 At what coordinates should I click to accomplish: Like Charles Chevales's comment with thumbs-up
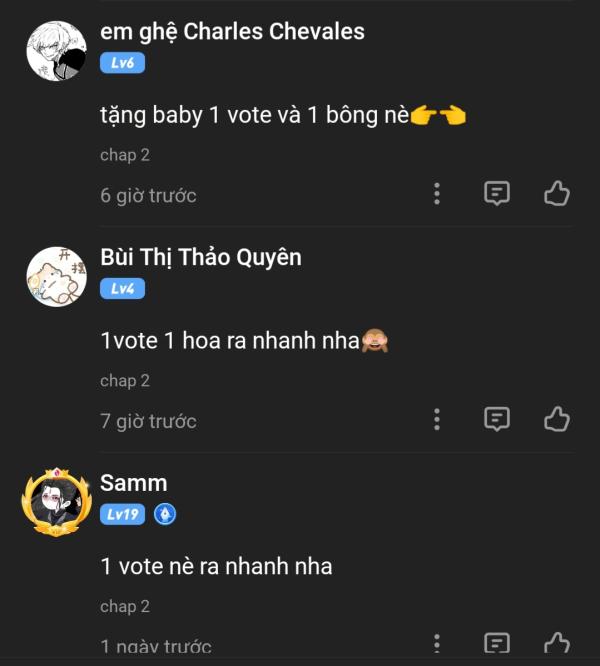point(557,193)
